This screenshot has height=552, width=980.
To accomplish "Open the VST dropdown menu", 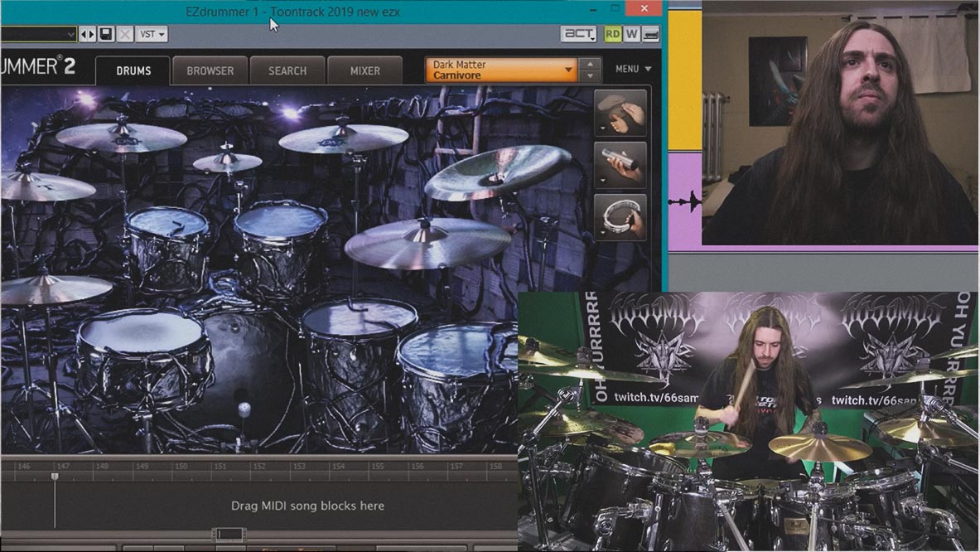I will [x=152, y=34].
